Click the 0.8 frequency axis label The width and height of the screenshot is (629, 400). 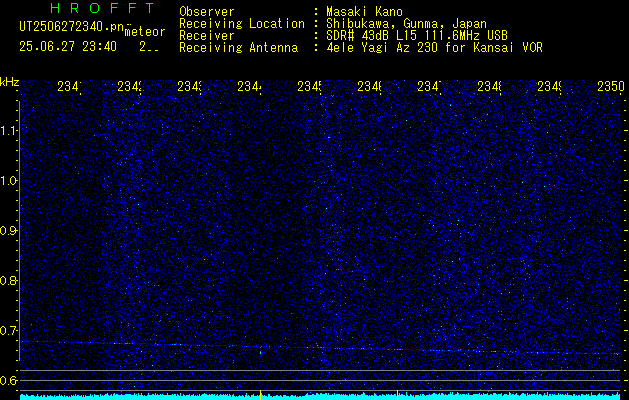[x=9, y=280]
